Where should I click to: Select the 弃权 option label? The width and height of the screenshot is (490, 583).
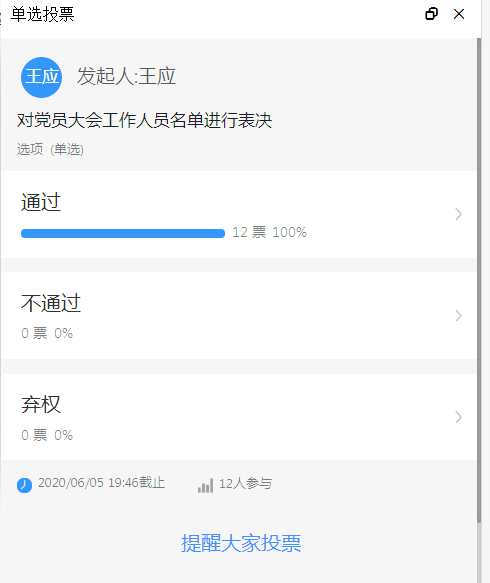tap(41, 405)
